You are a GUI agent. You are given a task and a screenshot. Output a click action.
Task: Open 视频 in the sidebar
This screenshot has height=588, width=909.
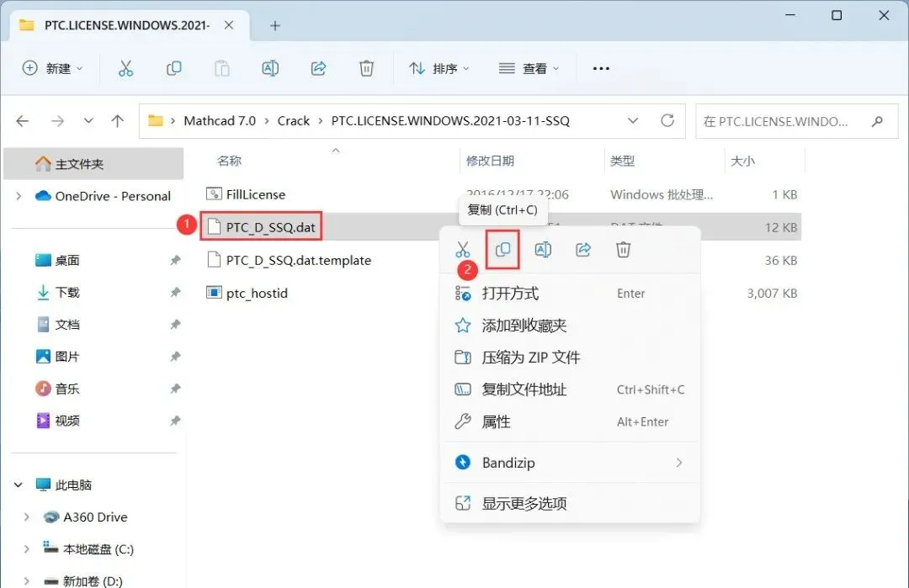(67, 421)
